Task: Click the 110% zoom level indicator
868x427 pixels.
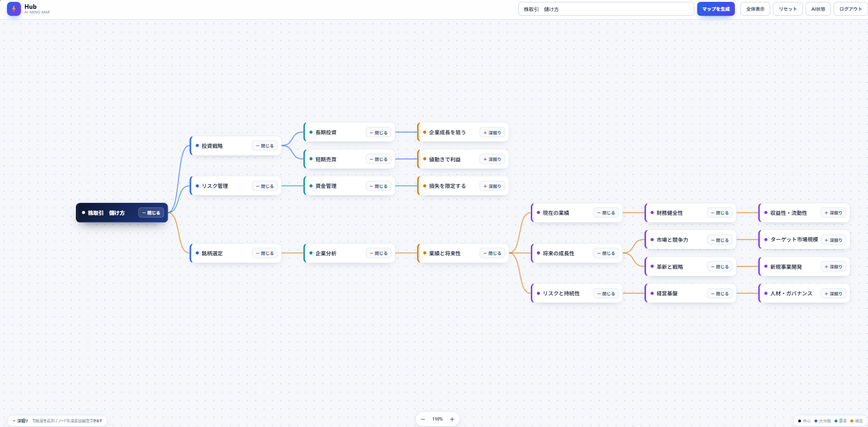Action: click(438, 419)
